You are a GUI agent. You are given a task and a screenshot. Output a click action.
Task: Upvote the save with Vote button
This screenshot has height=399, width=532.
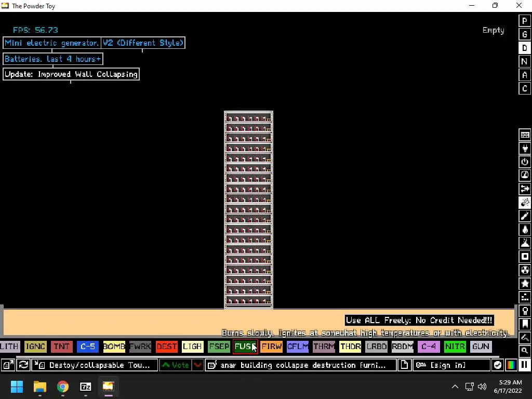click(x=176, y=365)
